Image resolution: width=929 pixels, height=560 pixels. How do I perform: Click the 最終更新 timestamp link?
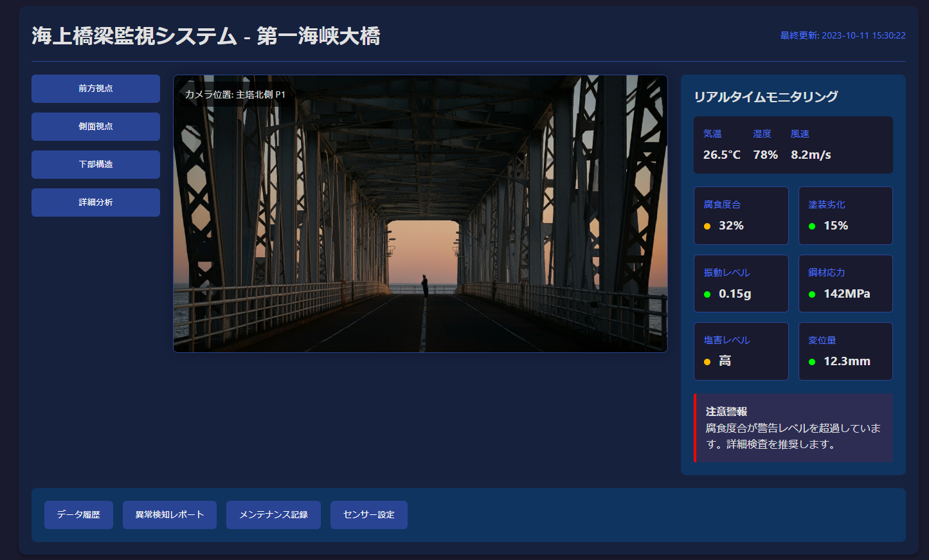coord(842,35)
